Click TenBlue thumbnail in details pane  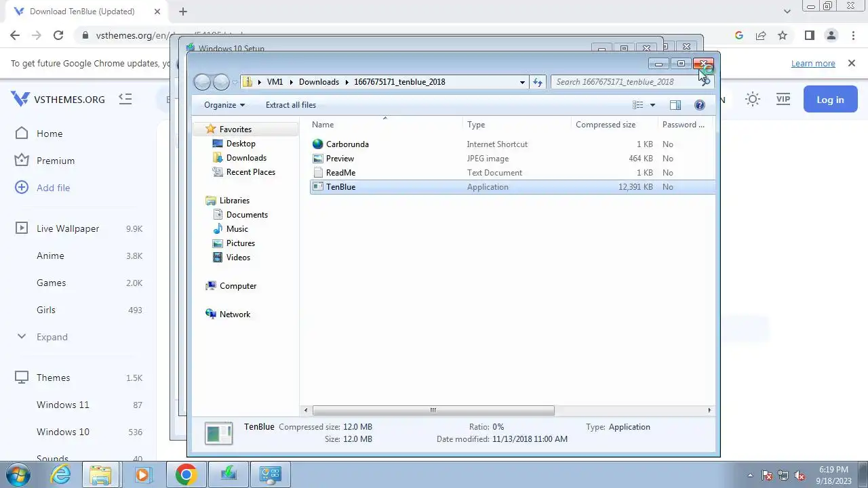pos(218,434)
